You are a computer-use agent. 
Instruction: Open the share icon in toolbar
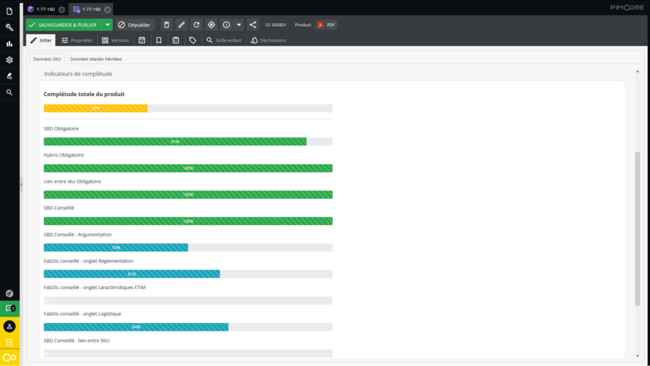252,25
